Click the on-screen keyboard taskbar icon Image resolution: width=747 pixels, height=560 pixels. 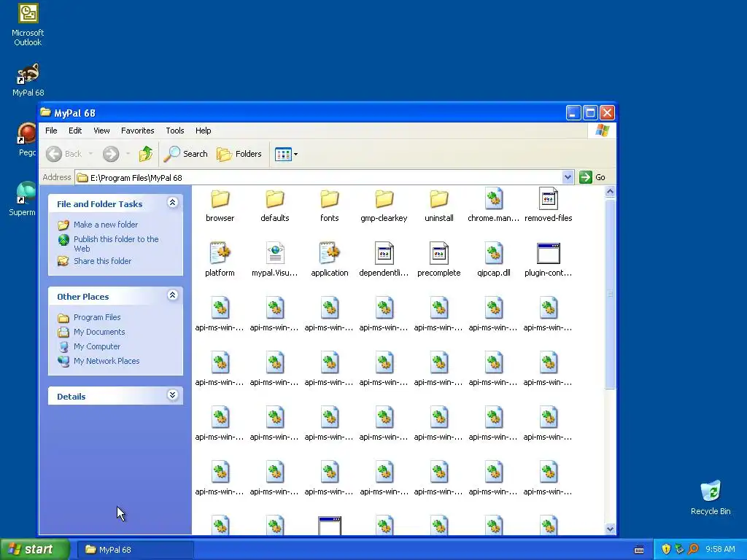click(639, 550)
